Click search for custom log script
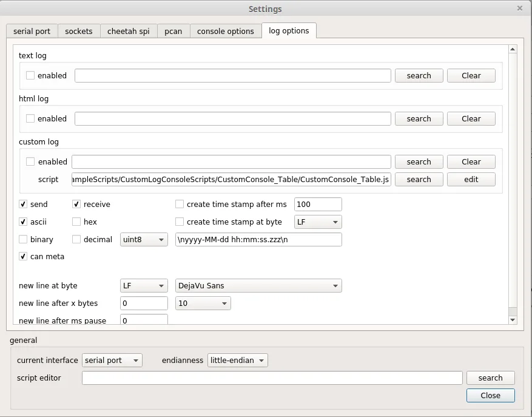The image size is (532, 417). 419,179
